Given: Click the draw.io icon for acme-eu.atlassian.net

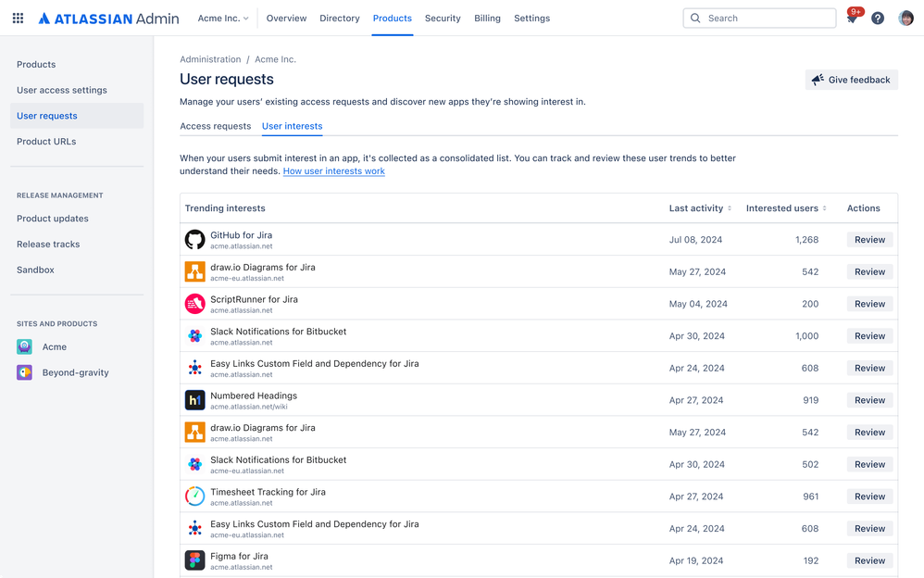Looking at the screenshot, I should 195,272.
